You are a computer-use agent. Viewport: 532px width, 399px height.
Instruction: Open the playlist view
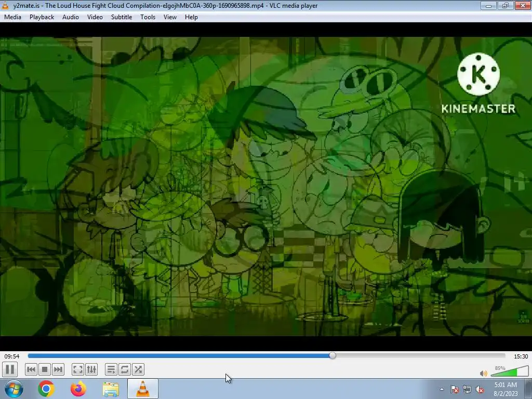click(111, 369)
